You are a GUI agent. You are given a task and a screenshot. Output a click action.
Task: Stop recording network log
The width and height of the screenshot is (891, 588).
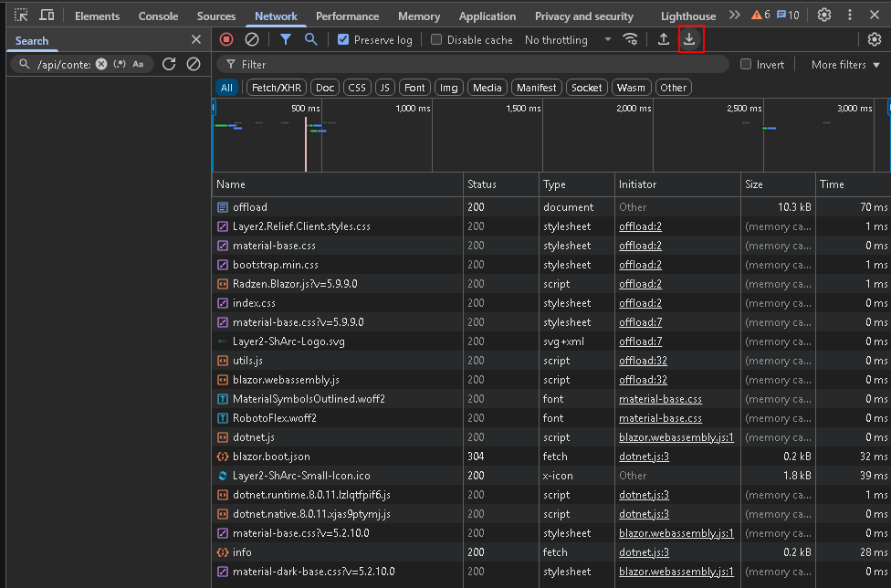(226, 39)
